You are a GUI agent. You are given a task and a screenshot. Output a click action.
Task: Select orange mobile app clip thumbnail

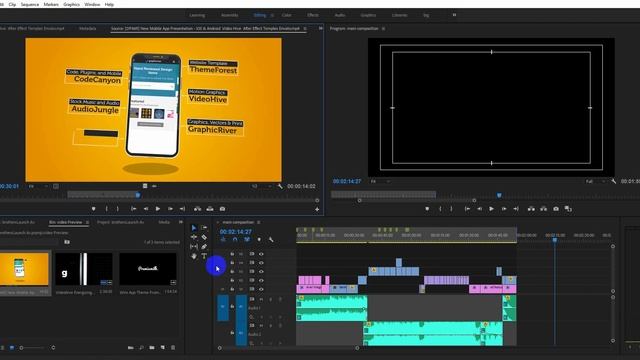pos(24,269)
